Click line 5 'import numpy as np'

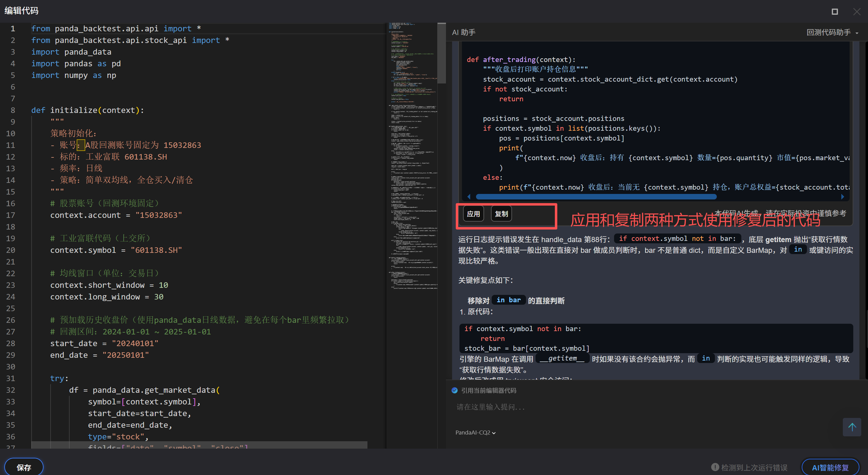[x=73, y=75]
